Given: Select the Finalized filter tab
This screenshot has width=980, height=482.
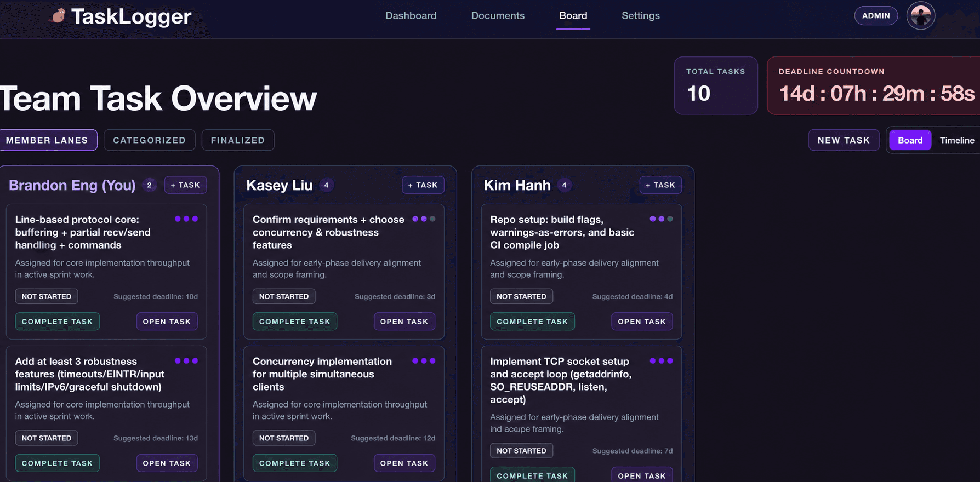Looking at the screenshot, I should click(238, 140).
